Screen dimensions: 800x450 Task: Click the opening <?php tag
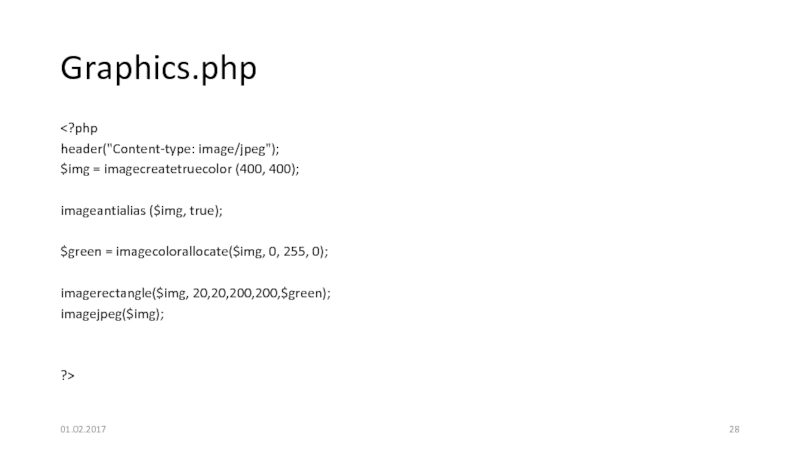pyautogui.click(x=79, y=128)
